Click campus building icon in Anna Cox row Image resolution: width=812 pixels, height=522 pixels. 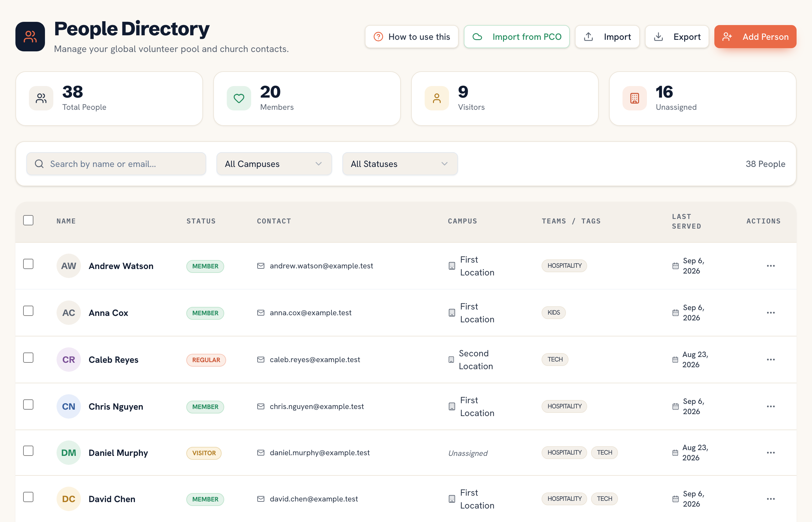452,312
